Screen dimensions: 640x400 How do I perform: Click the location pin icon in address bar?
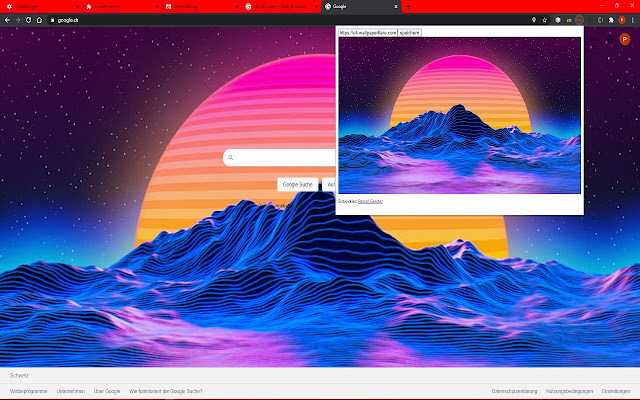click(534, 20)
